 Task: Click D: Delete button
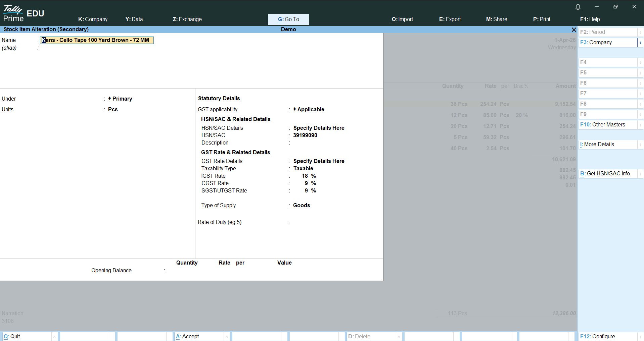pyautogui.click(x=371, y=336)
